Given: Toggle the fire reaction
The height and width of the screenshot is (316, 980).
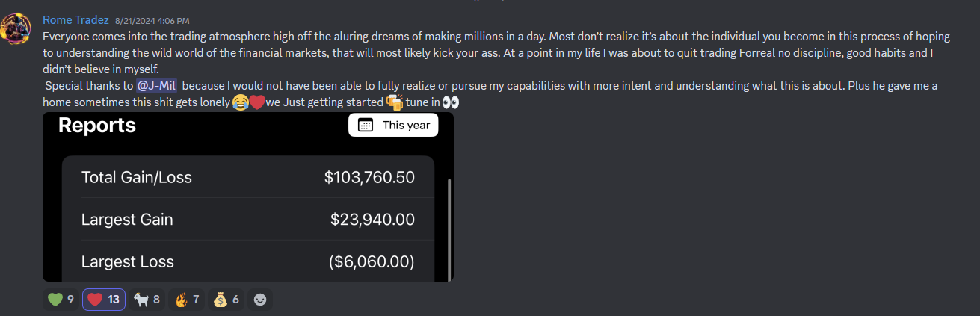Looking at the screenshot, I should [186, 300].
